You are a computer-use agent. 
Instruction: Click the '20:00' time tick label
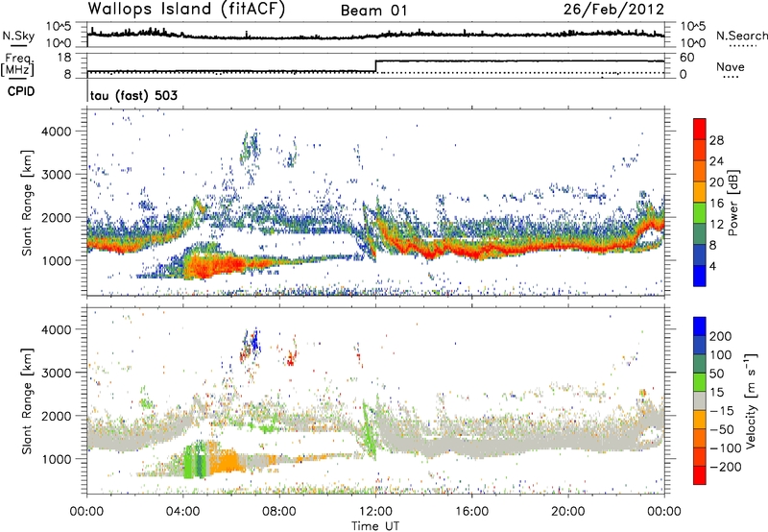coord(568,512)
